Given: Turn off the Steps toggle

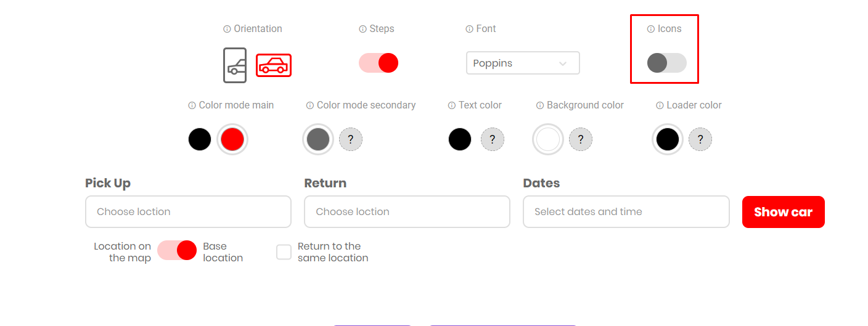Looking at the screenshot, I should [x=379, y=63].
